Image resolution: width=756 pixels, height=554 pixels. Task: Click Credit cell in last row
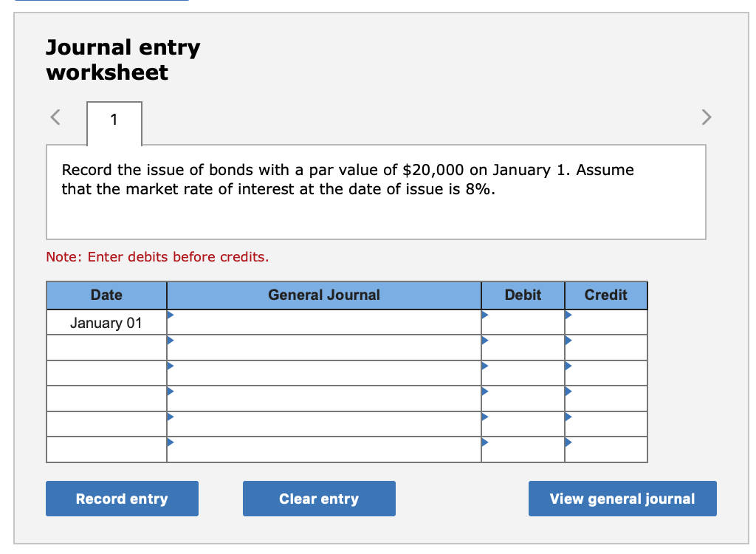point(606,450)
